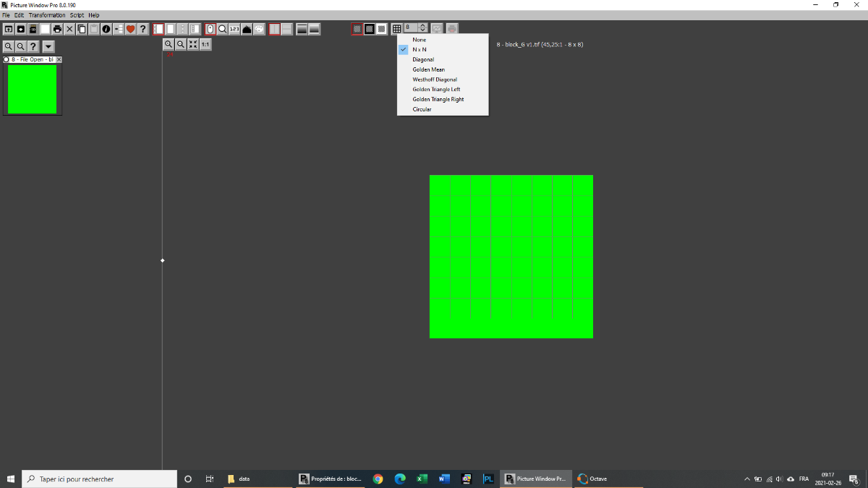Image resolution: width=868 pixels, height=488 pixels.
Task: Click the color palette icon
Action: [259, 29]
